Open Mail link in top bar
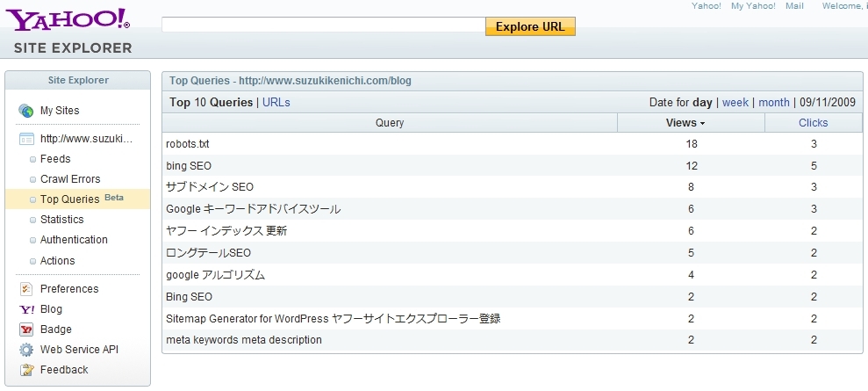 [x=794, y=6]
